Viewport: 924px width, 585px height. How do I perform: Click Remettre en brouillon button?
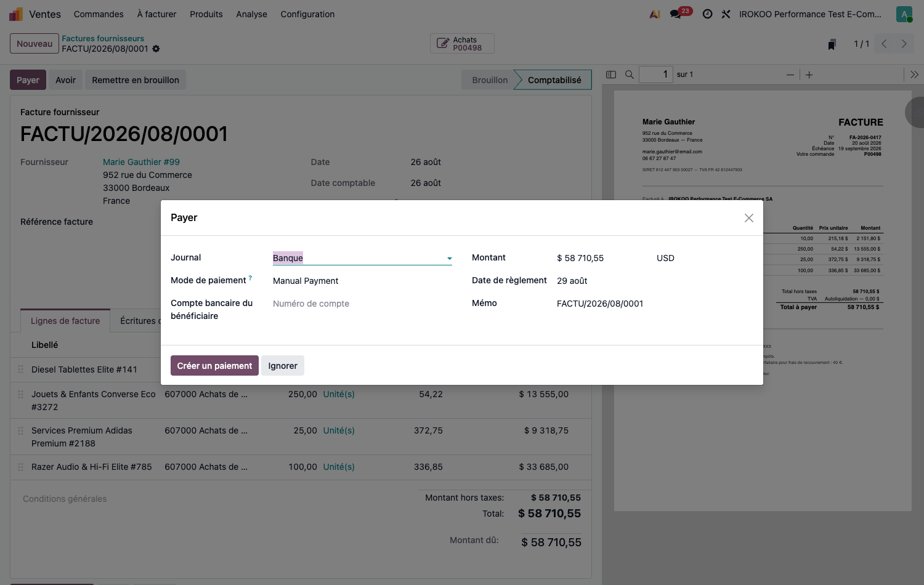(x=136, y=80)
